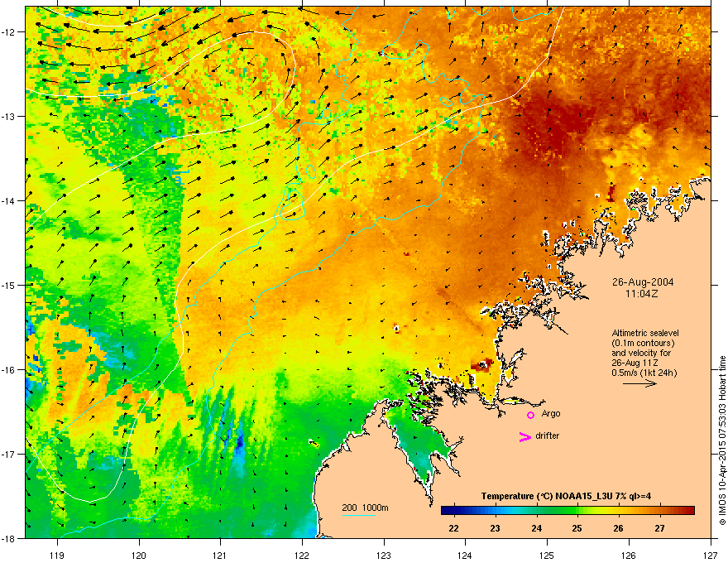Click the colorbar tick label '26'
The width and height of the screenshot is (728, 563).
(619, 528)
